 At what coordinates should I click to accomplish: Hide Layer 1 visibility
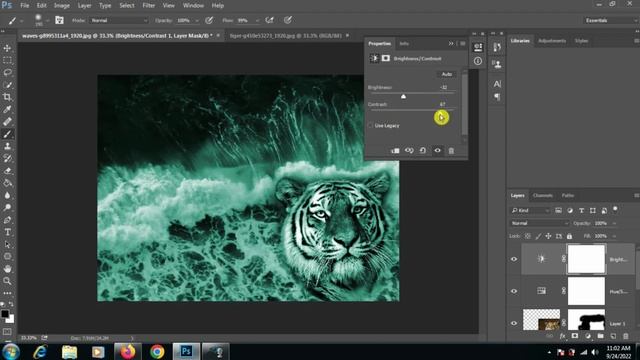(514, 323)
